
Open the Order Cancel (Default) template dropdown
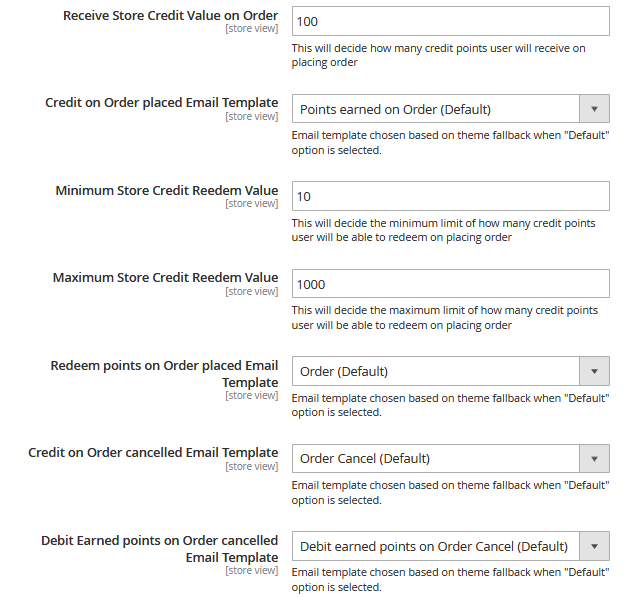point(436,459)
